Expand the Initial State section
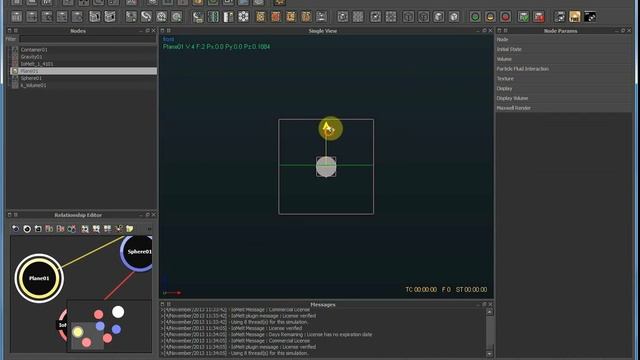 pos(564,49)
